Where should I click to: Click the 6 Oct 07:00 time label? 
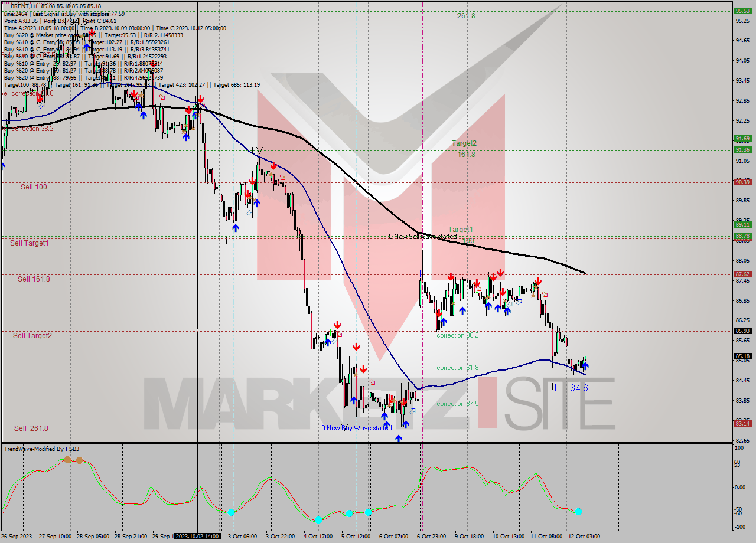(x=394, y=537)
